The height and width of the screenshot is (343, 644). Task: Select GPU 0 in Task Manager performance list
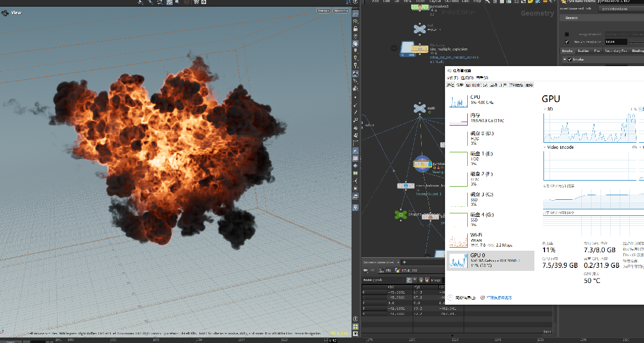pos(489,260)
